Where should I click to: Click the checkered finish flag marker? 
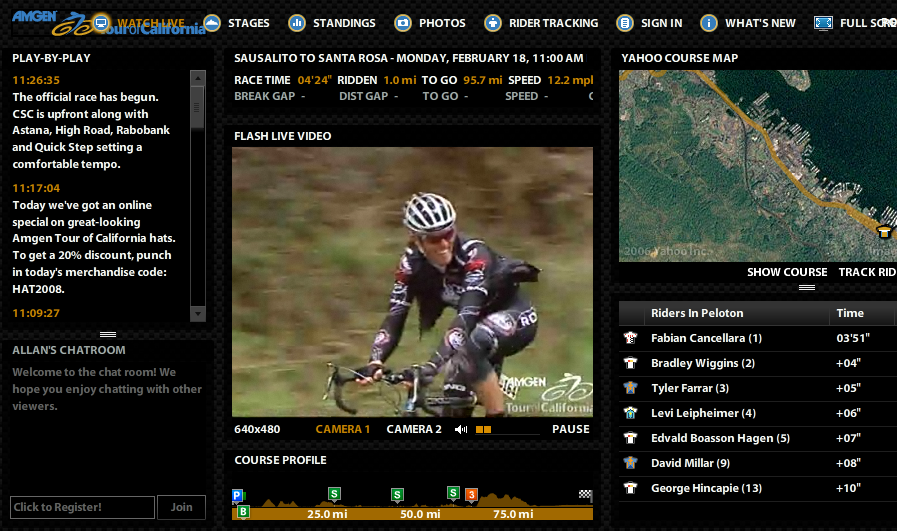(585, 494)
